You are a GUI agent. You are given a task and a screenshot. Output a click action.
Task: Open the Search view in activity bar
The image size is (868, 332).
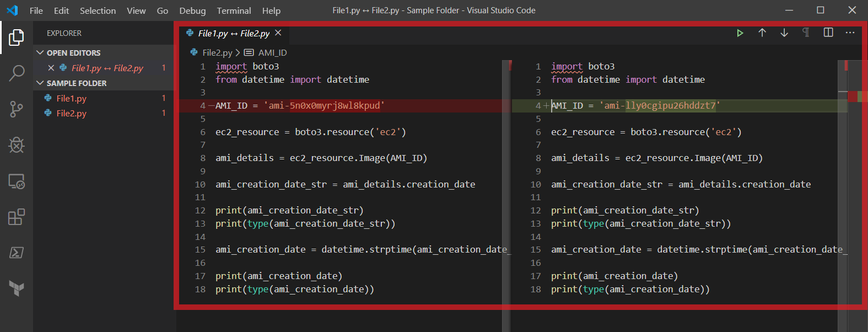tap(17, 73)
